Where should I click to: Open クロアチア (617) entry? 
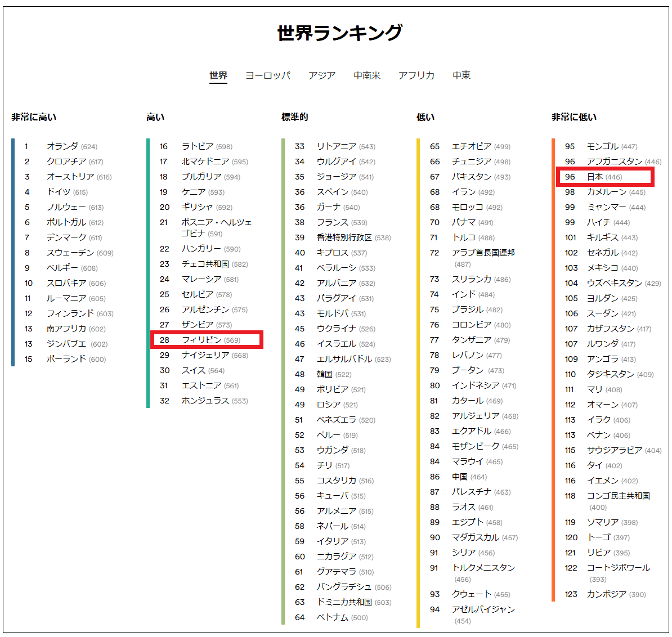point(75,162)
